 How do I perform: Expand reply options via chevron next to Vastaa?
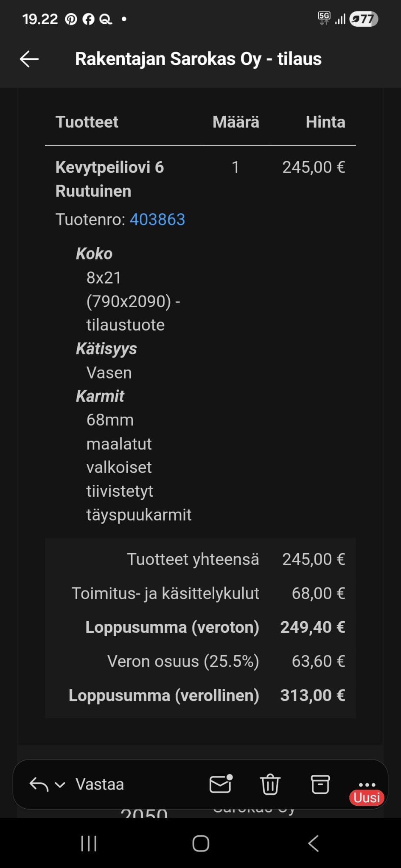pos(59,785)
